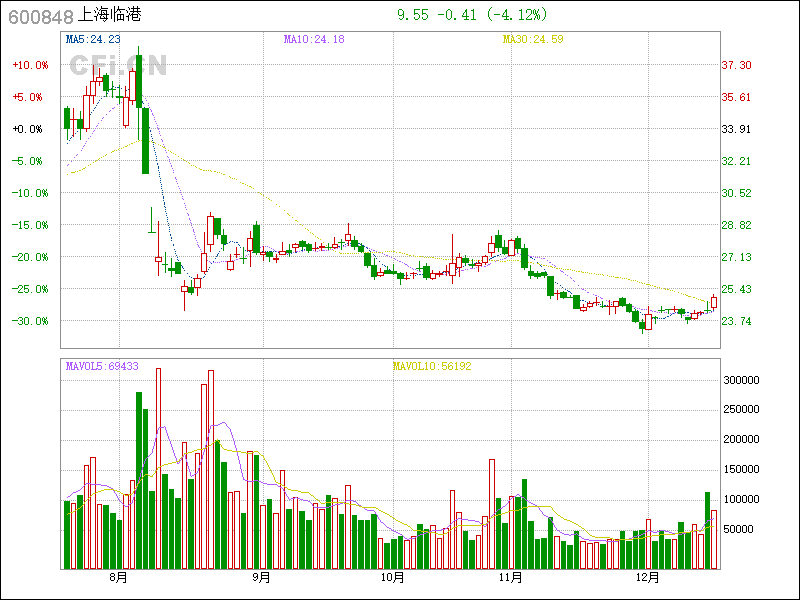Click the 23.74 price axis label
The height and width of the screenshot is (600, 800).
click(737, 321)
